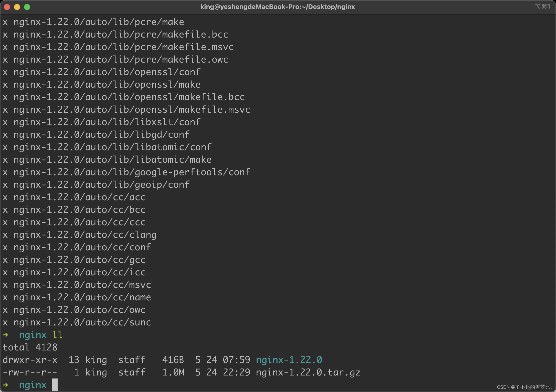
Task: Click the ⌥⌘1 window shortcut indicator
Action: click(543, 6)
